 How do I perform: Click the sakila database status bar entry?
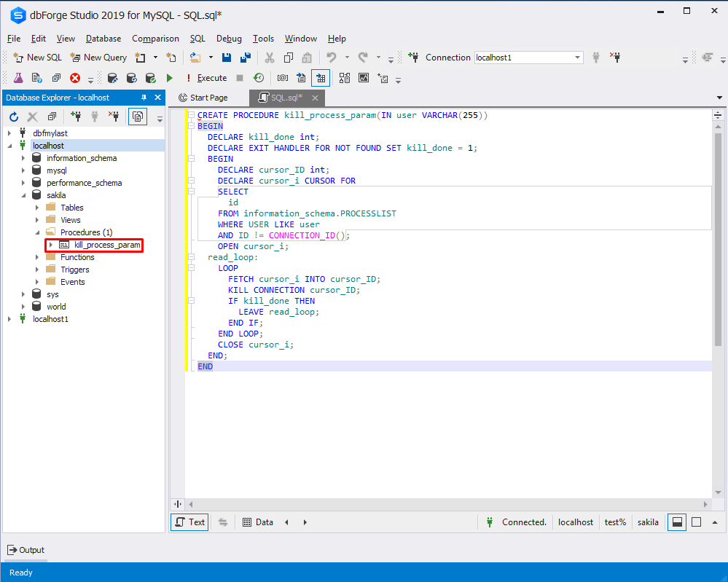point(648,522)
